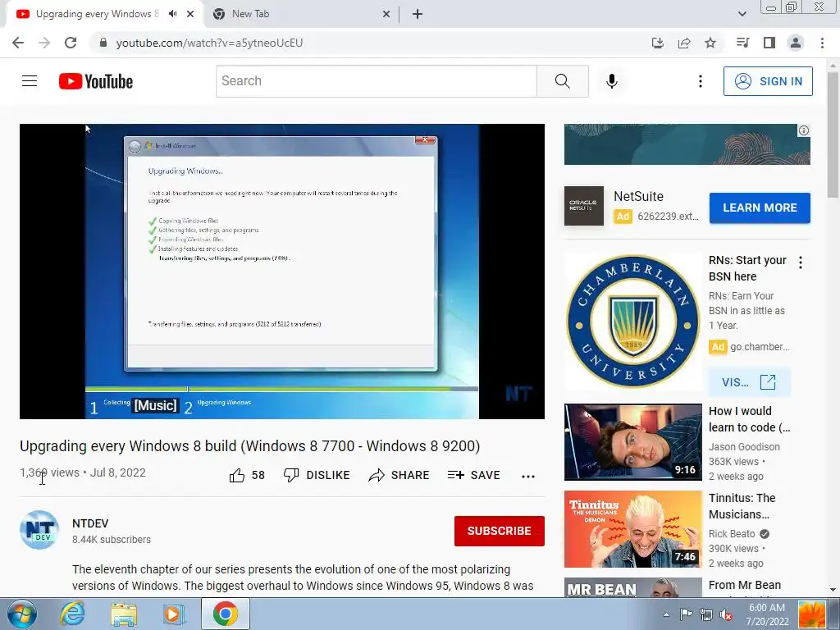This screenshot has width=840, height=630.
Task: Subscribe to NTDEV channel
Action: pyautogui.click(x=500, y=531)
